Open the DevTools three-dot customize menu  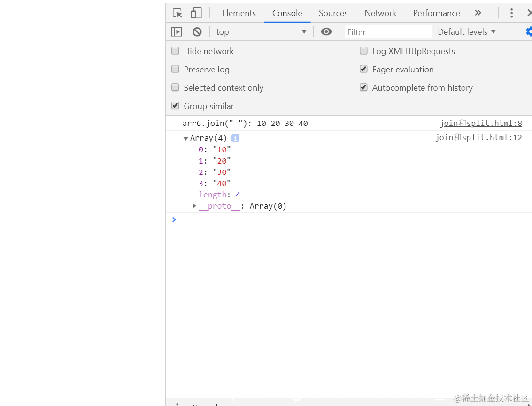pos(511,13)
